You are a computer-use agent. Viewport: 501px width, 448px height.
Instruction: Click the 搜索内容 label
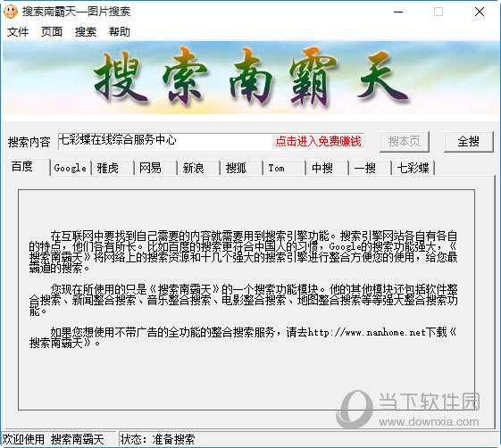[29, 142]
